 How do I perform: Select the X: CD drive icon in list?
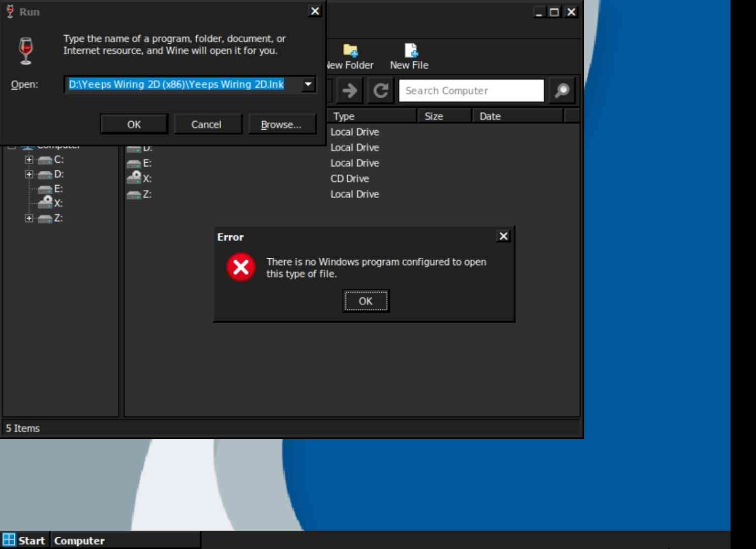coord(134,177)
